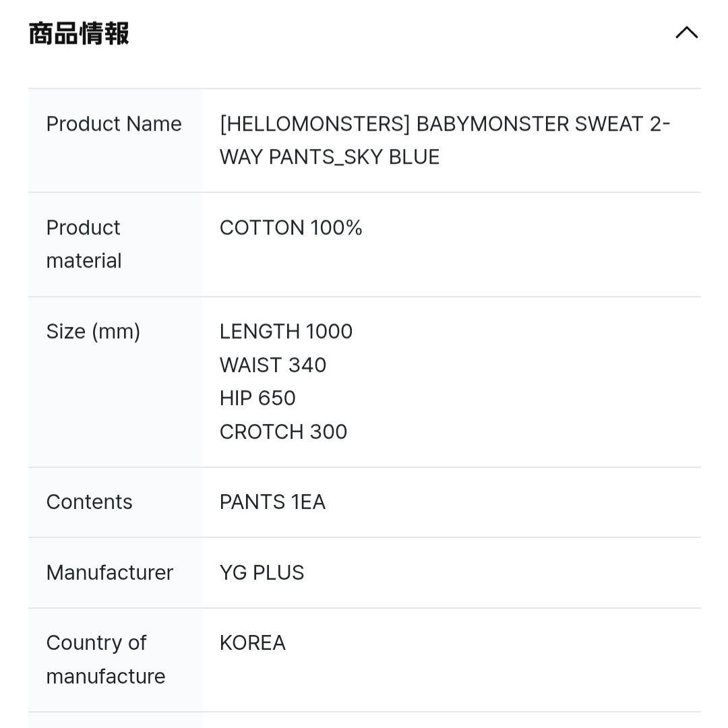Click the YG PLUS manufacturer value
Viewport: 728px width, 728px height.
(x=262, y=572)
